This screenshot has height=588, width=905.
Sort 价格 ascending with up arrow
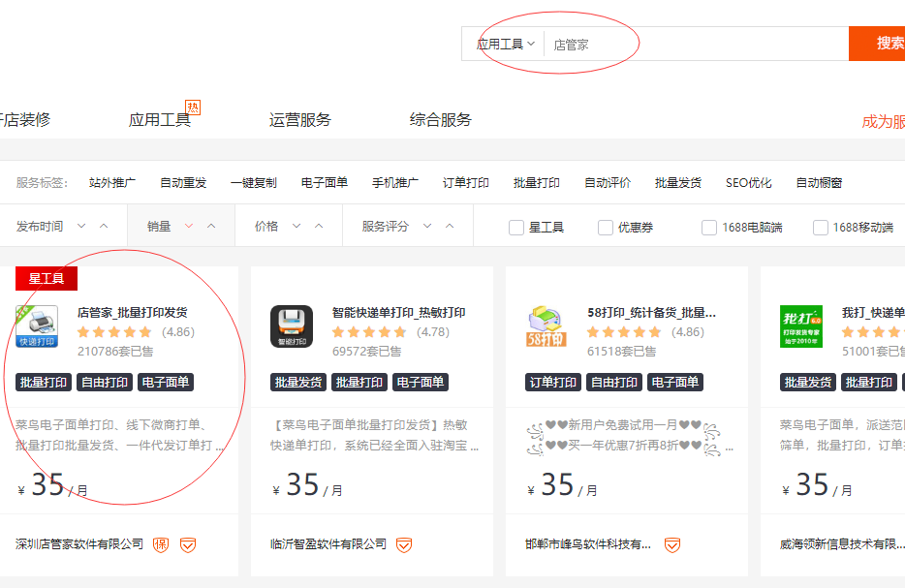click(319, 227)
